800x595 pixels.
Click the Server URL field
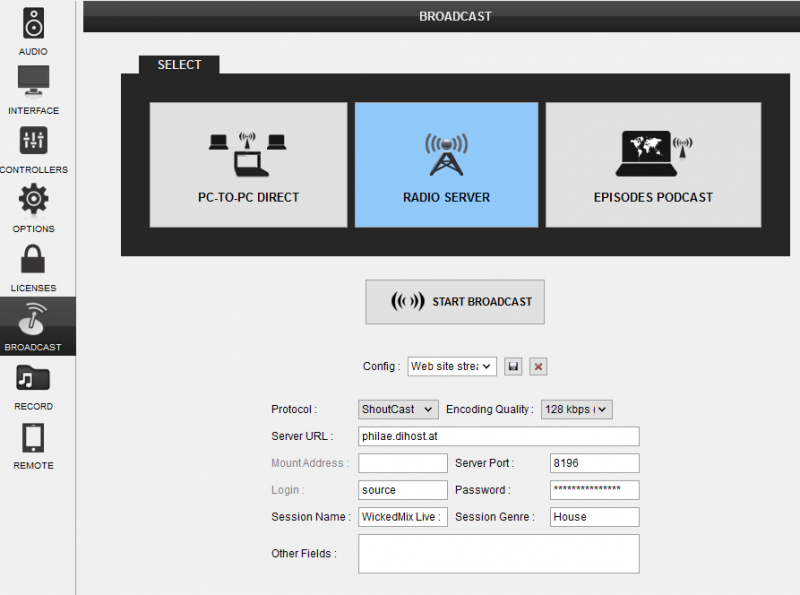click(498, 436)
